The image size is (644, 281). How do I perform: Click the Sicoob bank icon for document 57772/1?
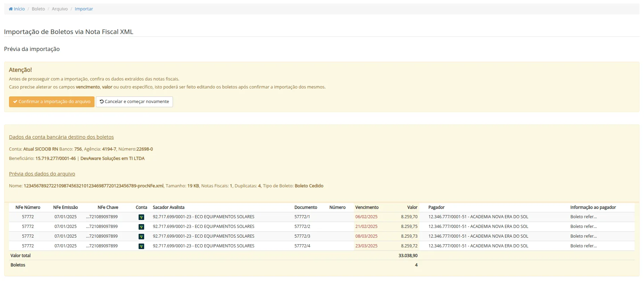141,217
